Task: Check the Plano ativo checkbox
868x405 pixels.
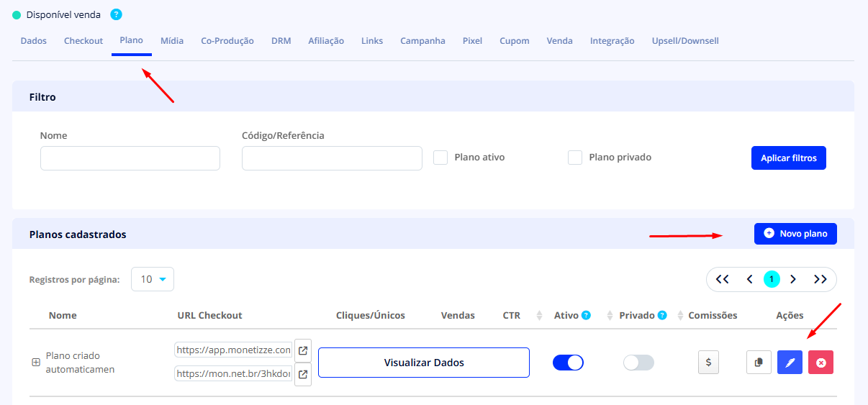Action: pos(440,158)
